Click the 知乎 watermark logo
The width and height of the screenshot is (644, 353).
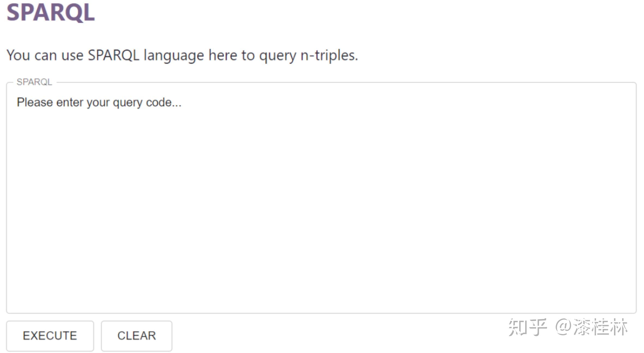[x=527, y=327]
